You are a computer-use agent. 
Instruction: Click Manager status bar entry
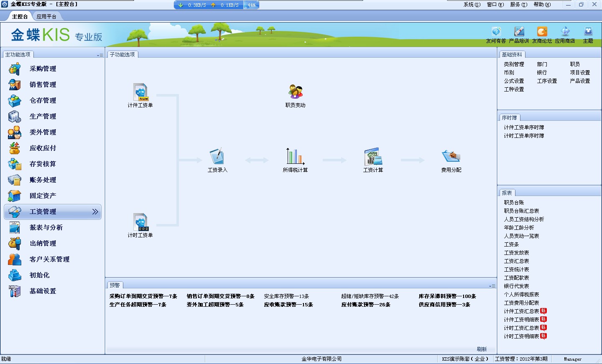click(x=572, y=359)
